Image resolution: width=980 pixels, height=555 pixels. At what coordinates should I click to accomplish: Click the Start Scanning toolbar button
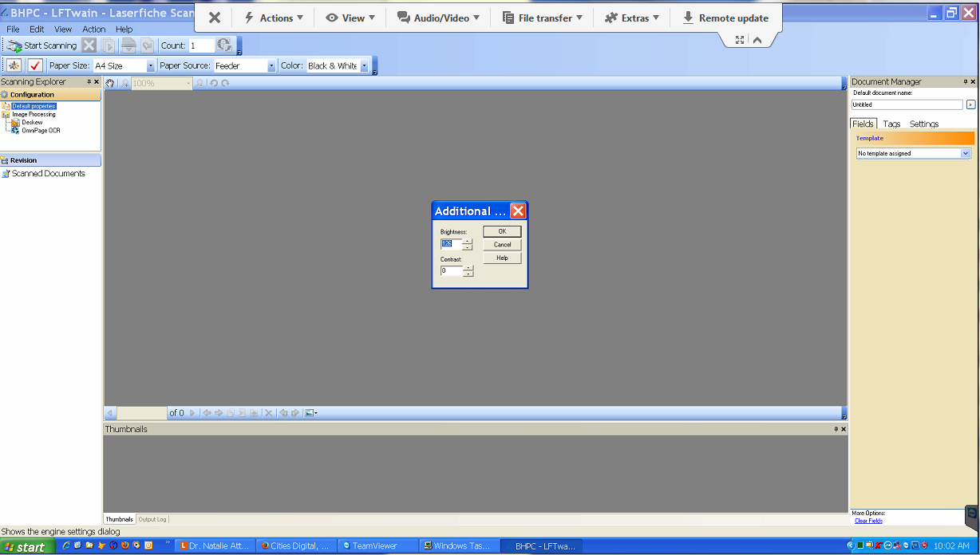[42, 46]
